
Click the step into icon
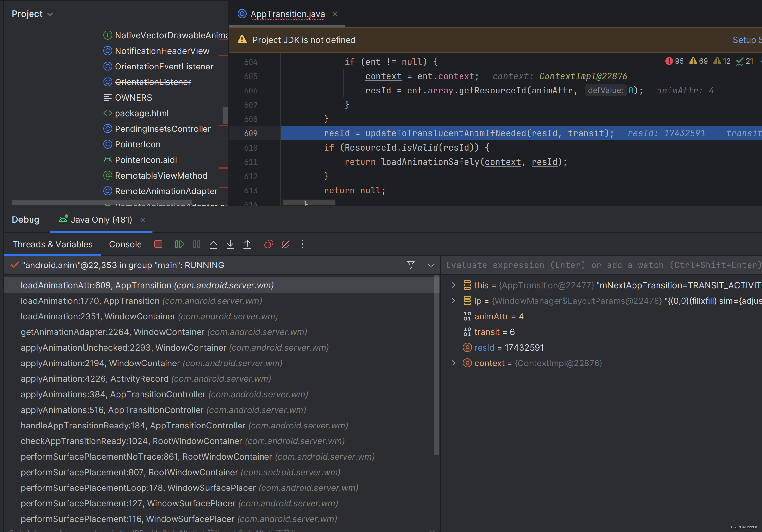230,244
